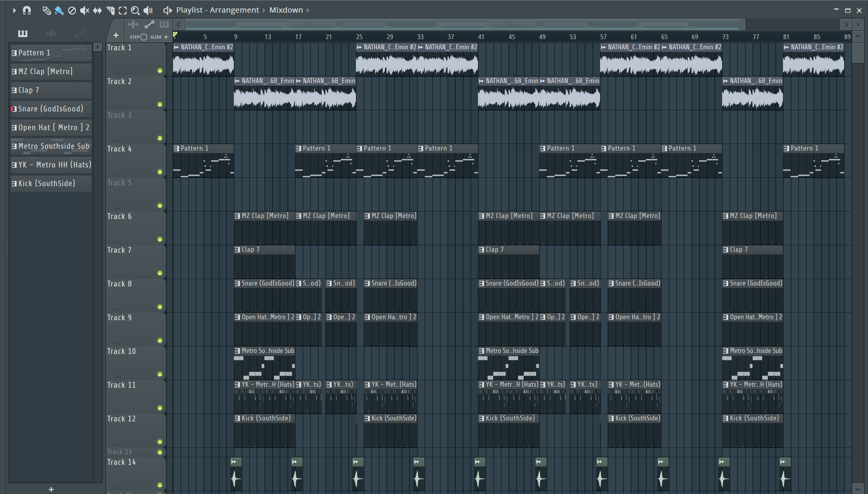
Task: Click the small button right of the scroll-right arrow
Action: 858,24
